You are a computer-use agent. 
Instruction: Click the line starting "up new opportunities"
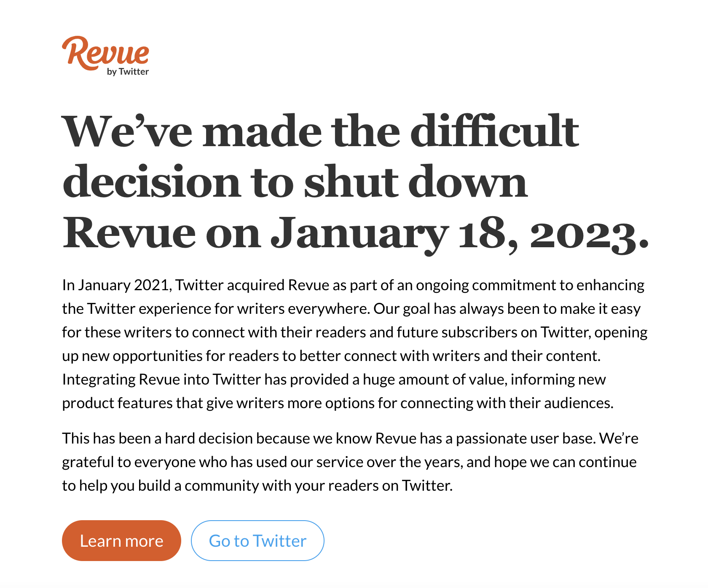(x=331, y=356)
